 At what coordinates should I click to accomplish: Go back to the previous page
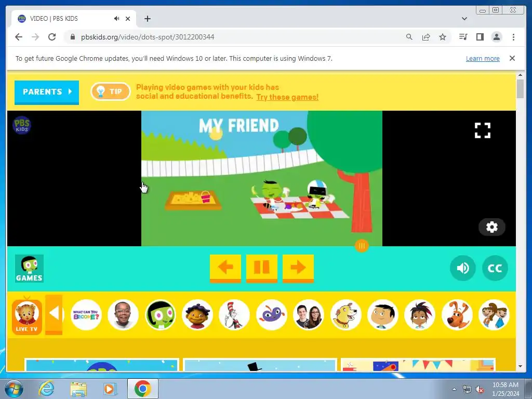tap(19, 37)
